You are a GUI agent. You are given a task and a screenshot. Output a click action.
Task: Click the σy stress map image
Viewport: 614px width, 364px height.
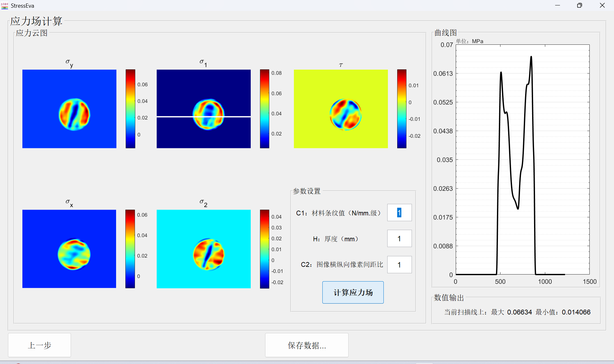point(69,109)
